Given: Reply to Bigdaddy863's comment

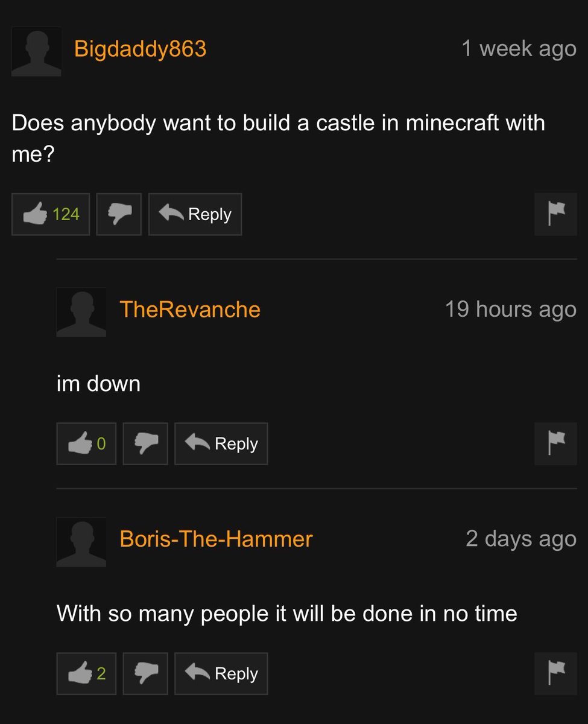Looking at the screenshot, I should click(195, 214).
